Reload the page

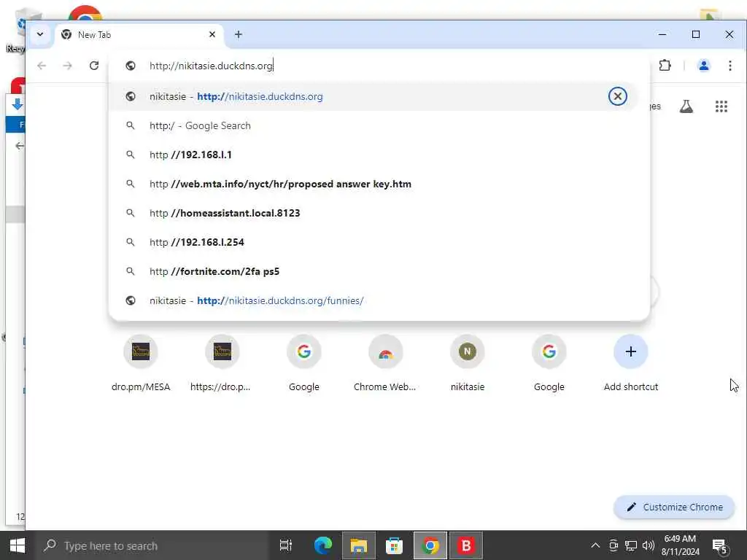tap(94, 66)
